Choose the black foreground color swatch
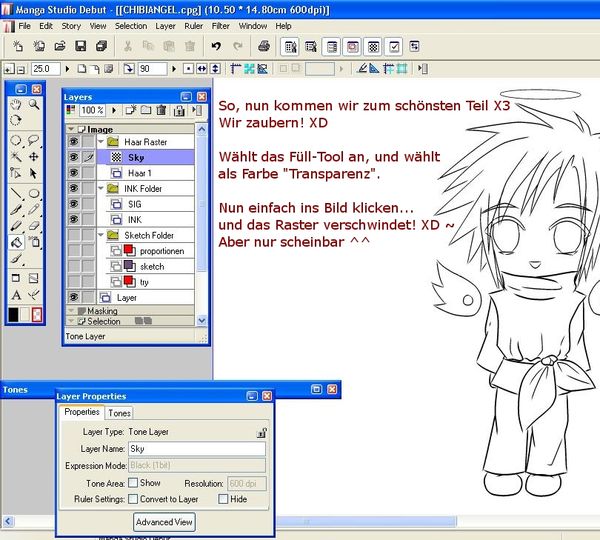The width and height of the screenshot is (600, 540). (13, 315)
